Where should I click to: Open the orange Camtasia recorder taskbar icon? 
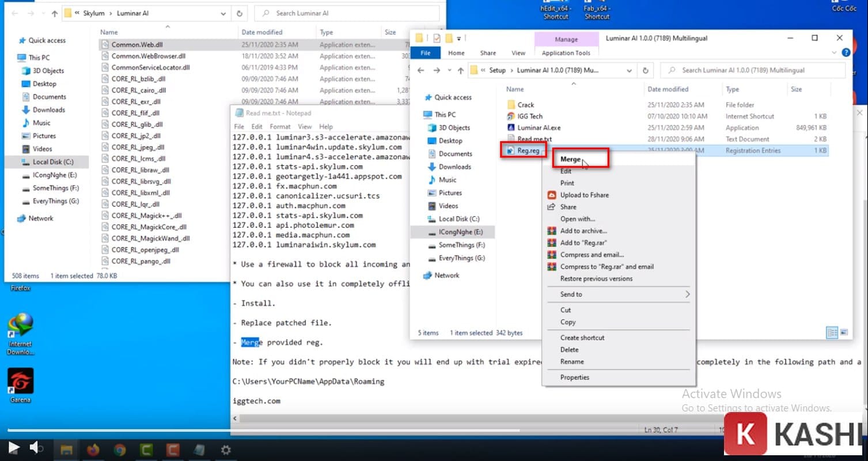click(173, 449)
